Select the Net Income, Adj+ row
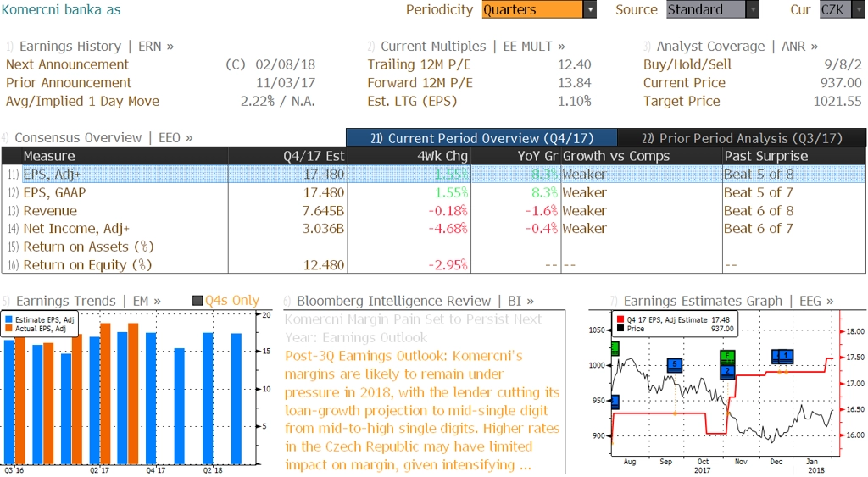 pyautogui.click(x=433, y=229)
